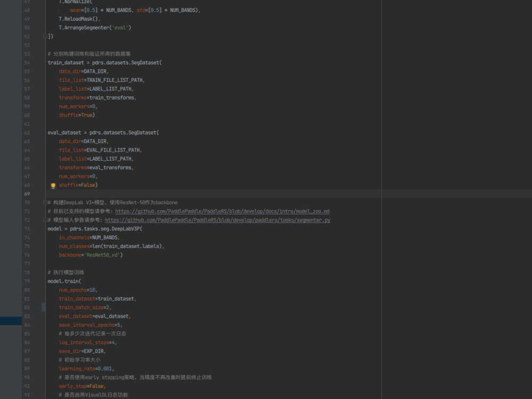Click "T.ArrangeSegmenter('eval')" on line 50
532x399 pixels.
tap(95, 28)
